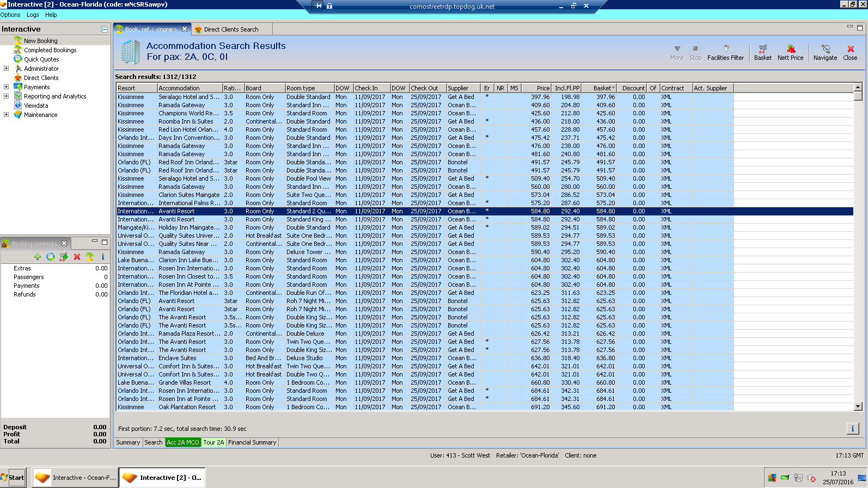Image resolution: width=868 pixels, height=488 pixels.
Task: Click the Payments dollar-card icon
Action: (x=18, y=87)
